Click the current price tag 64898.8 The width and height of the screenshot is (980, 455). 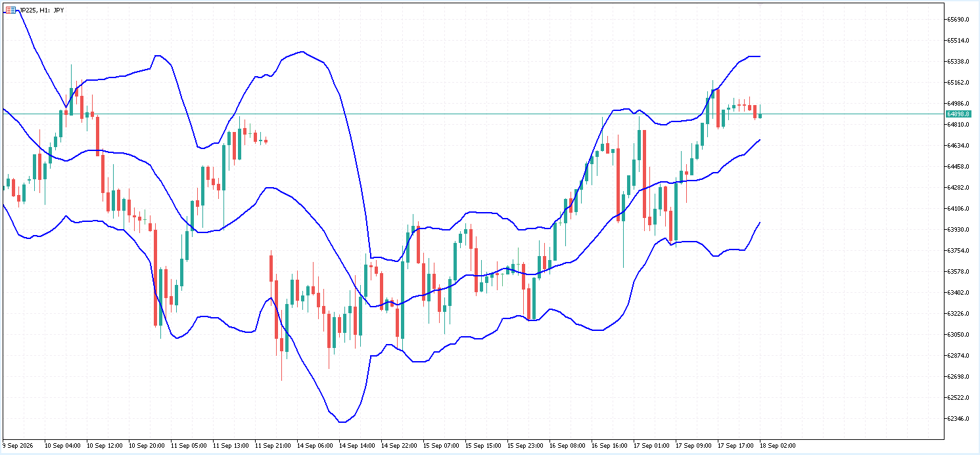point(959,114)
